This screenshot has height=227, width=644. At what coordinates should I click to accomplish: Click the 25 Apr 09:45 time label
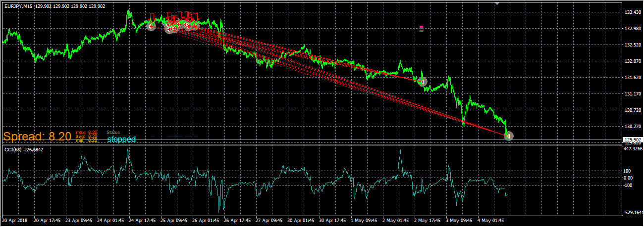(174, 220)
